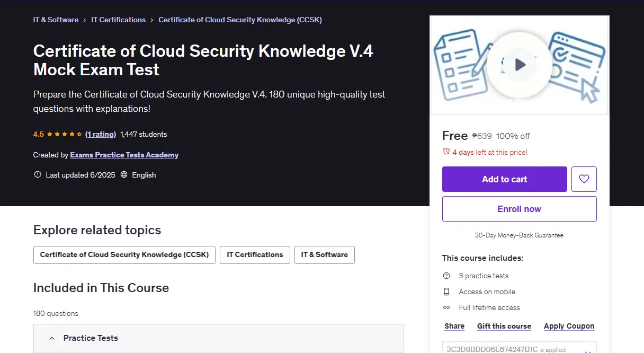Click Apply Coupon link

pos(569,326)
